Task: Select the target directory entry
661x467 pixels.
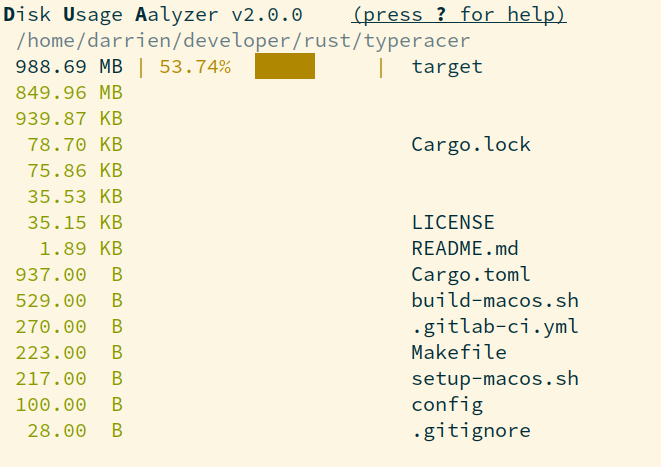Action: pos(446,67)
